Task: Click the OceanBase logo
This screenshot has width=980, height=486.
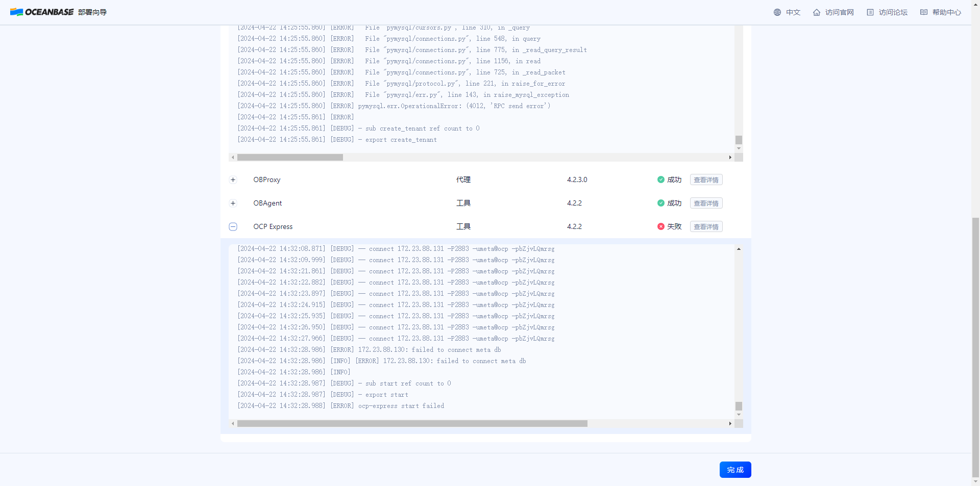Action: 42,12
